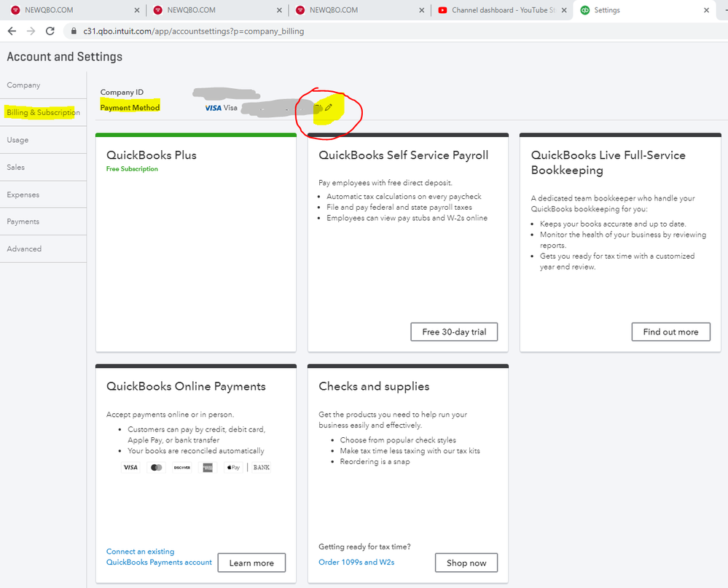Click 'File and pay federal and state payroll taxes' bullet
The image size is (728, 588).
coord(399,208)
